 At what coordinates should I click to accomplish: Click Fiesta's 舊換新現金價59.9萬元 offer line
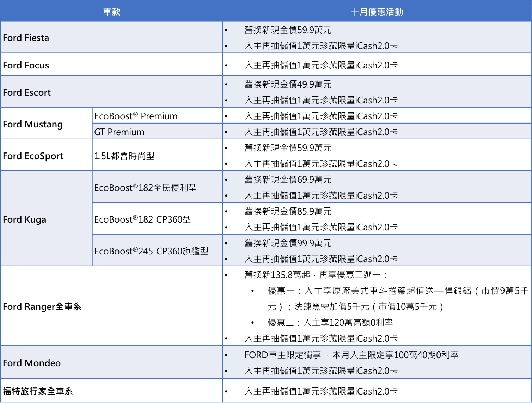(x=288, y=30)
